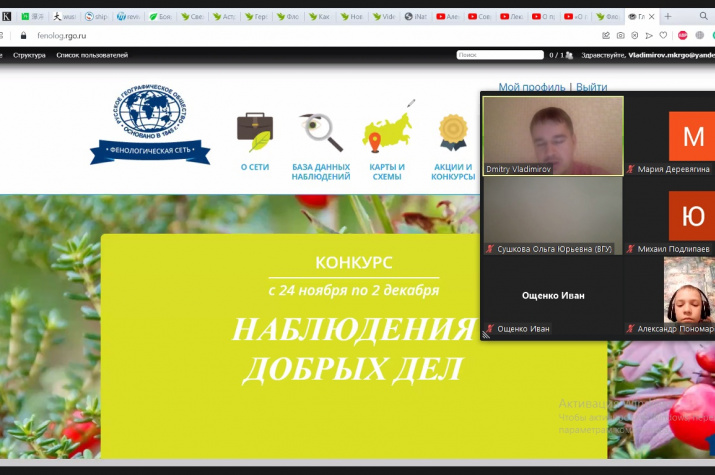The width and height of the screenshot is (715, 475).
Task: Switch to the 'Боя' browser tab
Action: coord(161,17)
